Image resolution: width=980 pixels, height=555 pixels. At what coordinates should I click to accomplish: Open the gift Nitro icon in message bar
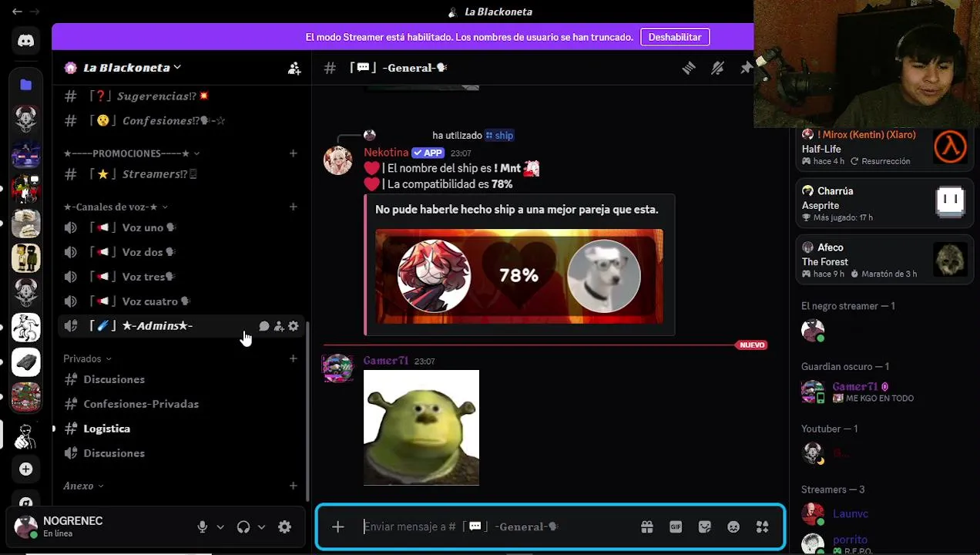click(x=647, y=526)
